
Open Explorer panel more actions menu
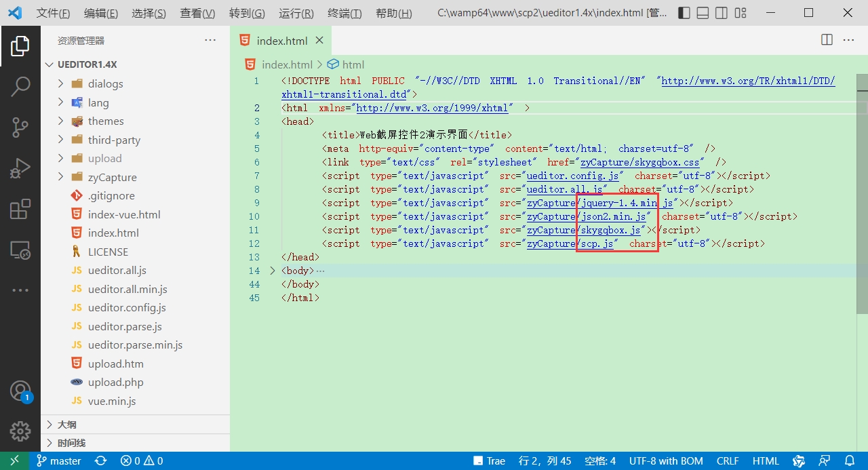(x=210, y=41)
